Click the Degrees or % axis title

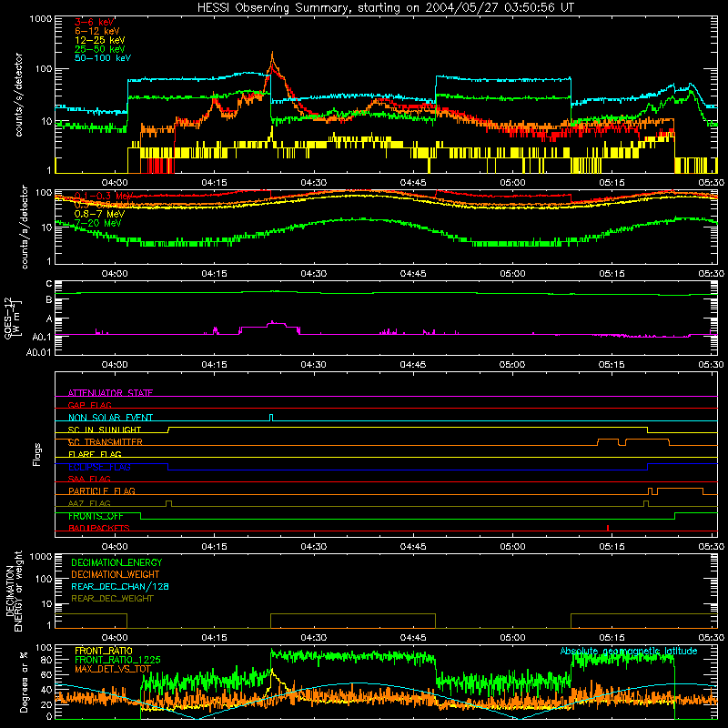click(24, 682)
